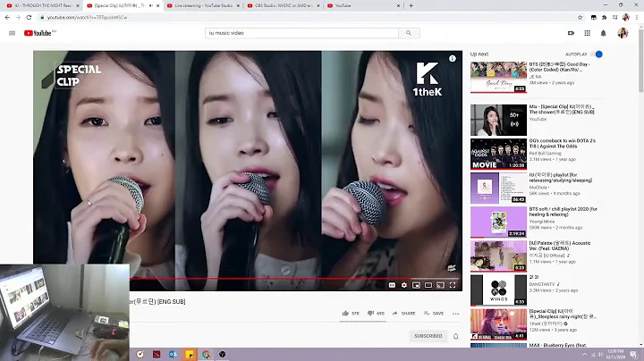Toggle the channel notification bell
Viewport: 644px width, 361px height.
point(455,336)
